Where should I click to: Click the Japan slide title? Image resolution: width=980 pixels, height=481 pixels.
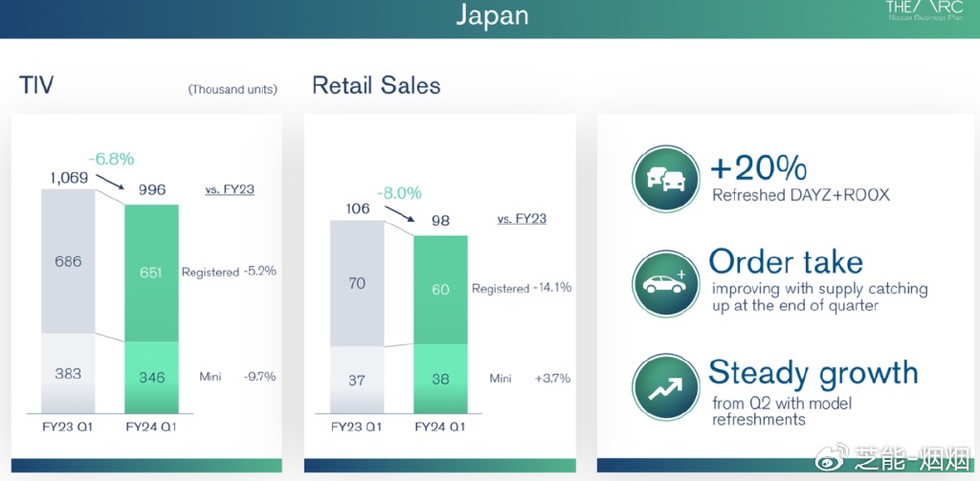[492, 16]
